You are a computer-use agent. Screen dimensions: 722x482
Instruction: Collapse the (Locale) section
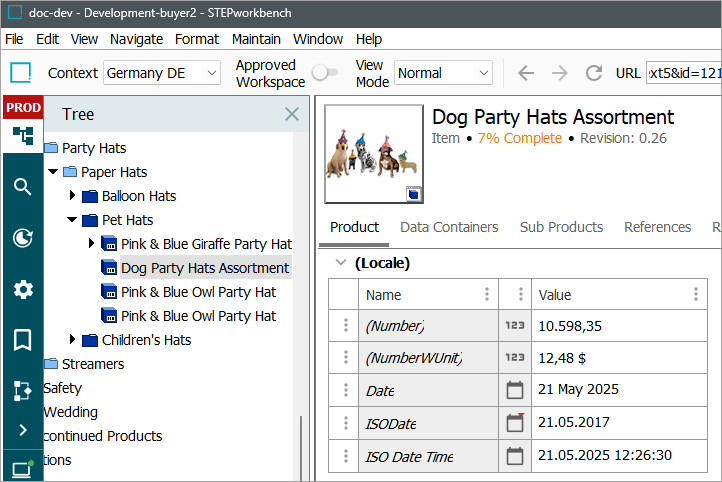(x=339, y=263)
